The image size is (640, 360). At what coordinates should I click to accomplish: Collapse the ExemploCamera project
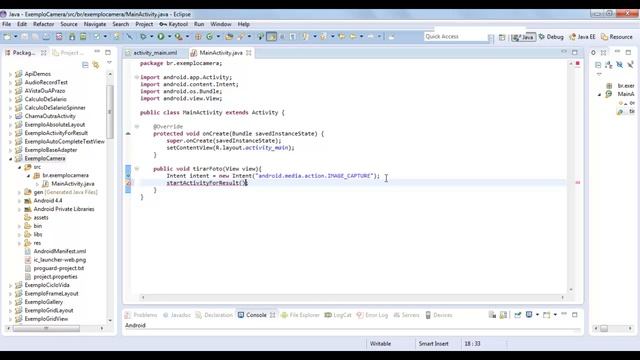click(10, 158)
